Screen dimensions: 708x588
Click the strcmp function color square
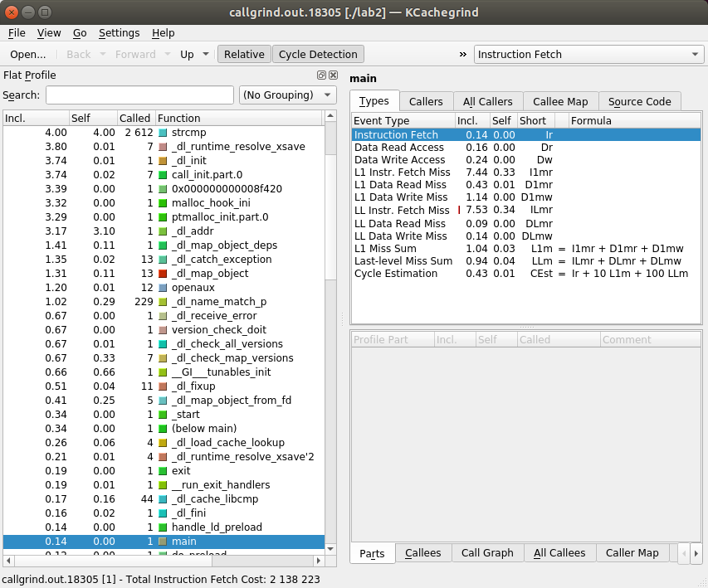[163, 133]
